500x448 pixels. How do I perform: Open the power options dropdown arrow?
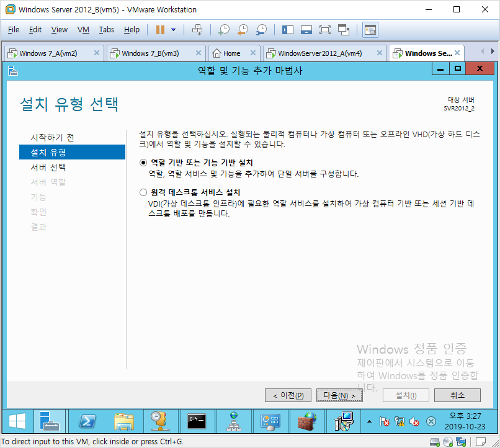point(174,30)
